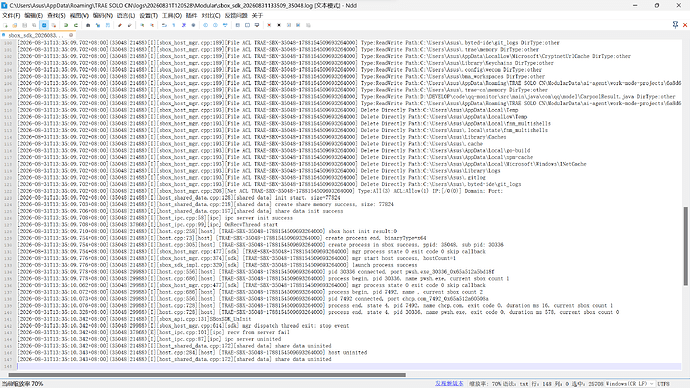
Task: Open the 编辑(E) menu
Action: coord(33,15)
